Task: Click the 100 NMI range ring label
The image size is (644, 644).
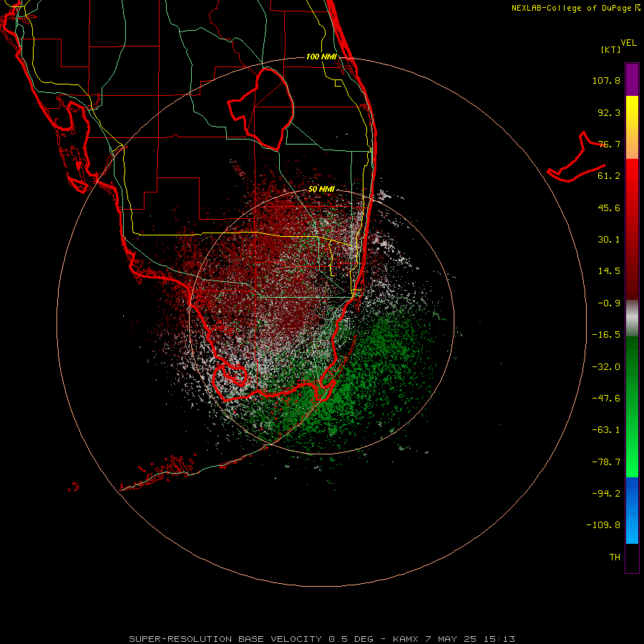Action: click(x=321, y=57)
